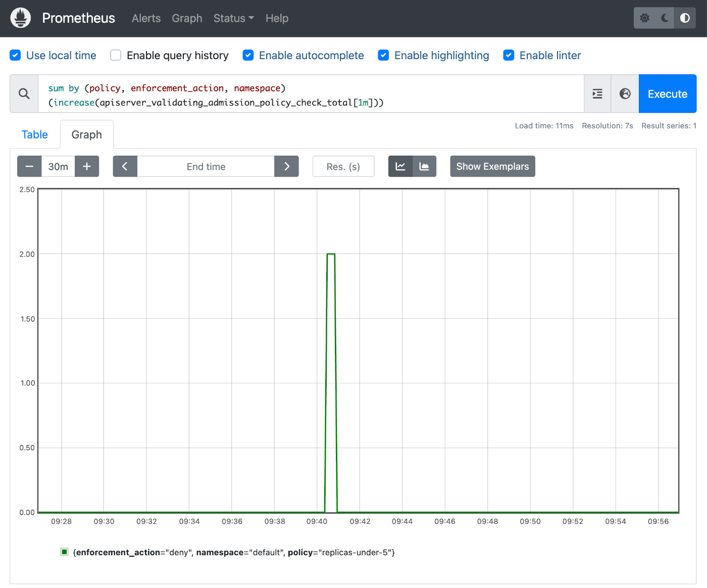Toggle Enable autocomplete checkbox
This screenshot has width=707, height=588.
point(248,55)
